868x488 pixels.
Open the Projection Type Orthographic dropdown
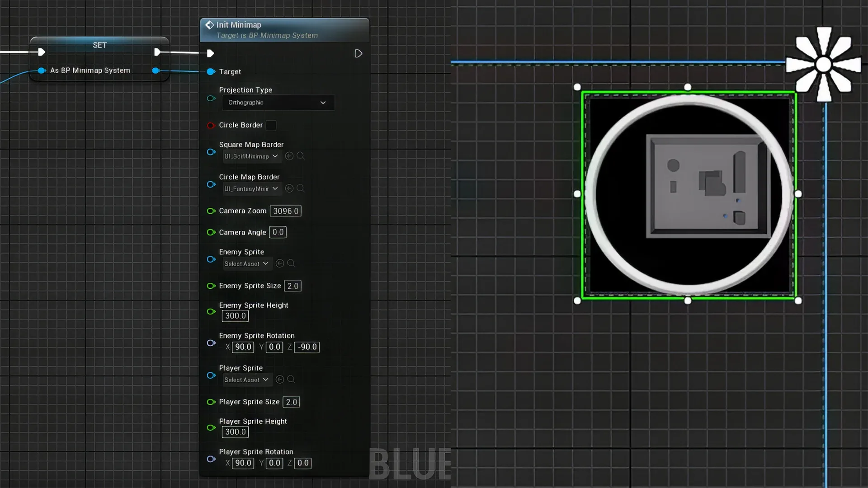[x=278, y=103]
